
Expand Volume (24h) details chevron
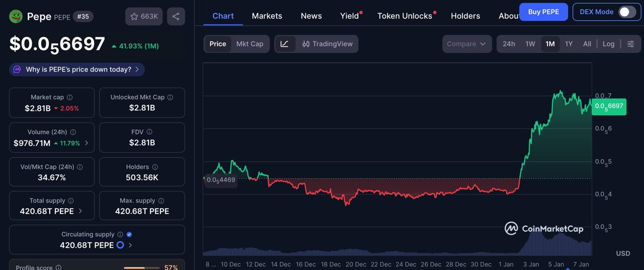click(x=87, y=143)
